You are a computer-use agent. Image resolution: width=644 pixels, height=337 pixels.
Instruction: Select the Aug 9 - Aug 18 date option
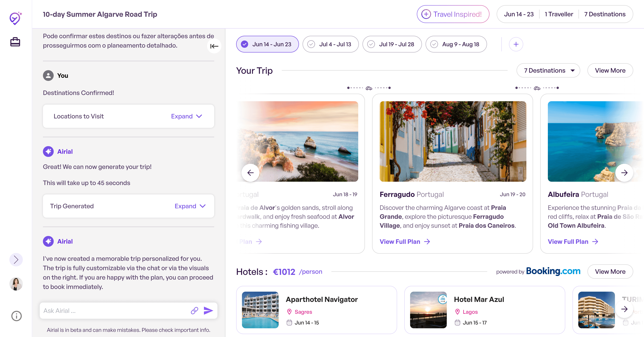coord(456,44)
